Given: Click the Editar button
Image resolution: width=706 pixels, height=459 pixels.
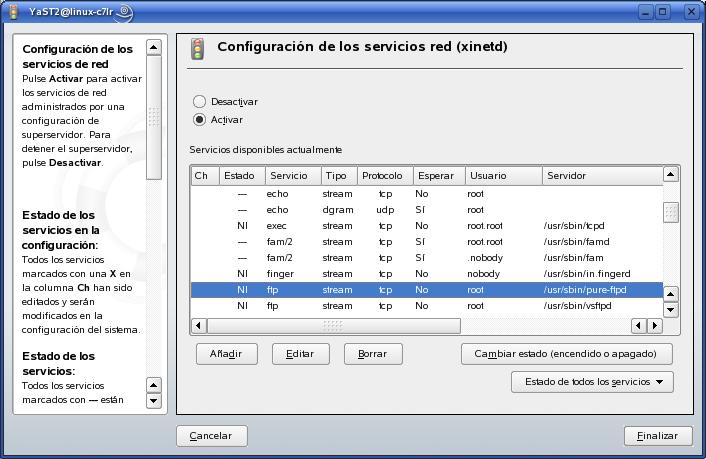Looking at the screenshot, I should click(300, 354).
